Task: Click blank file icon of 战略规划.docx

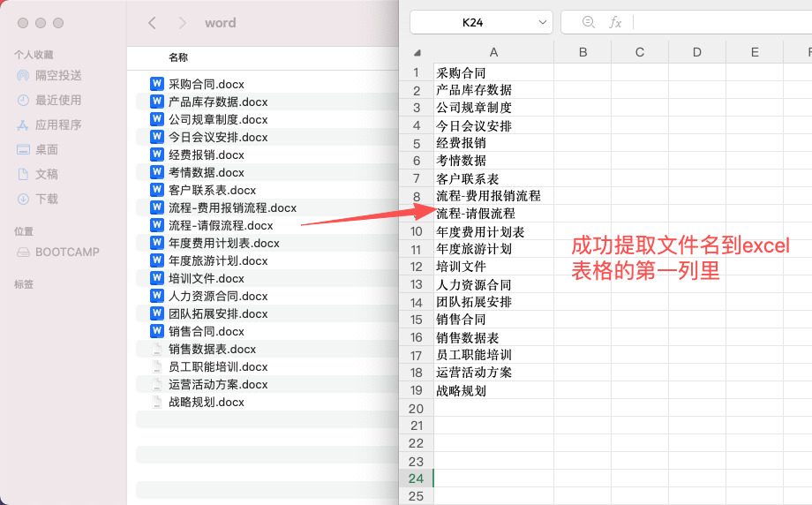Action: [157, 402]
